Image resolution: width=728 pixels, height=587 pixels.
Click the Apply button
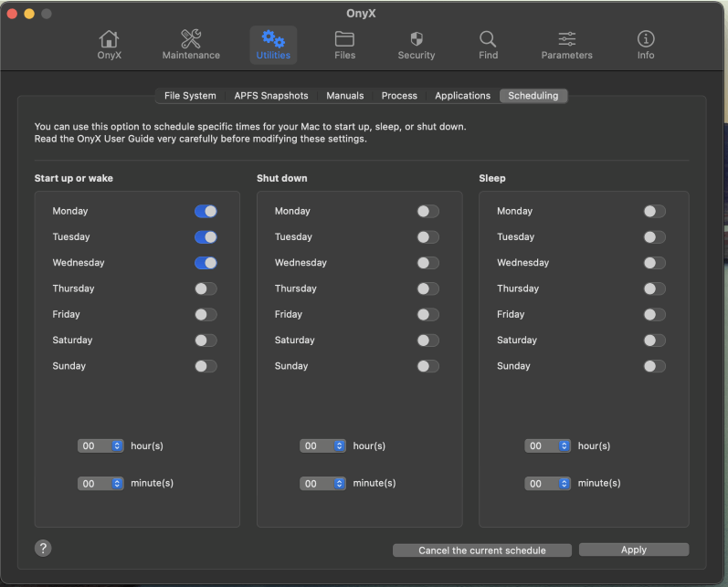634,550
